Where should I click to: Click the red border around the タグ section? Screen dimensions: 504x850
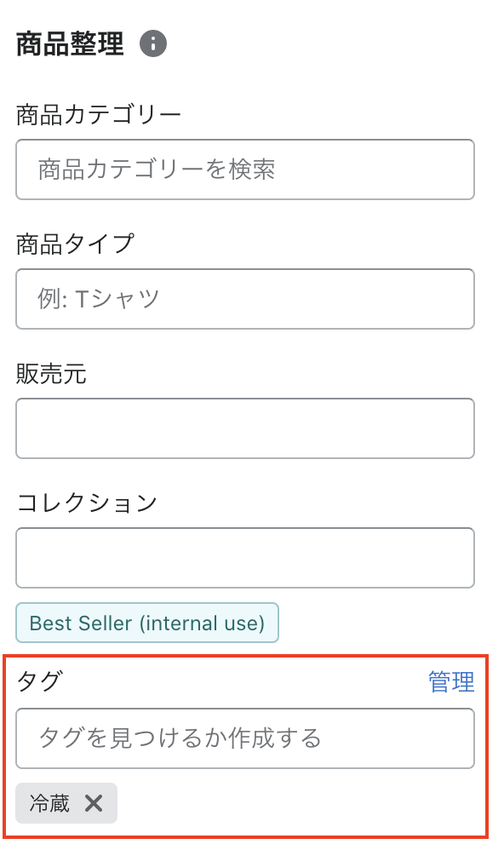click(246, 657)
